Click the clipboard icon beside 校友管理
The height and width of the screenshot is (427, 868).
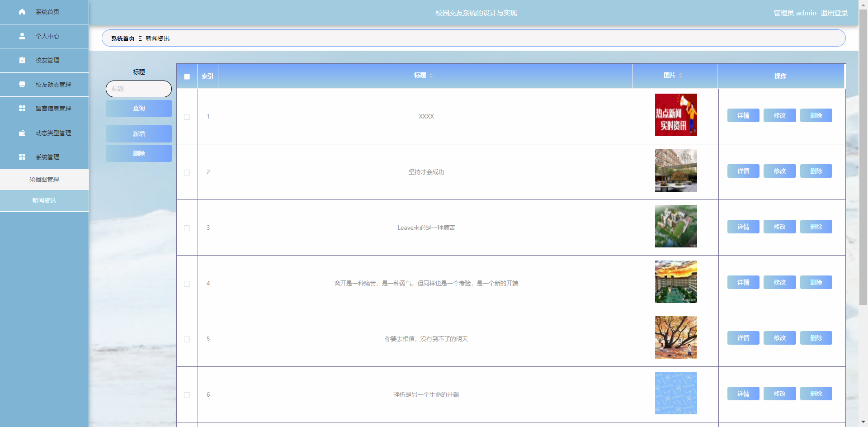point(22,60)
